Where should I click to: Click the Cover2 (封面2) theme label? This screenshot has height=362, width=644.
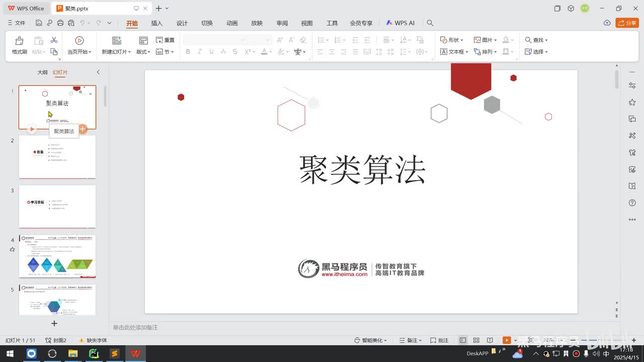click(56, 340)
